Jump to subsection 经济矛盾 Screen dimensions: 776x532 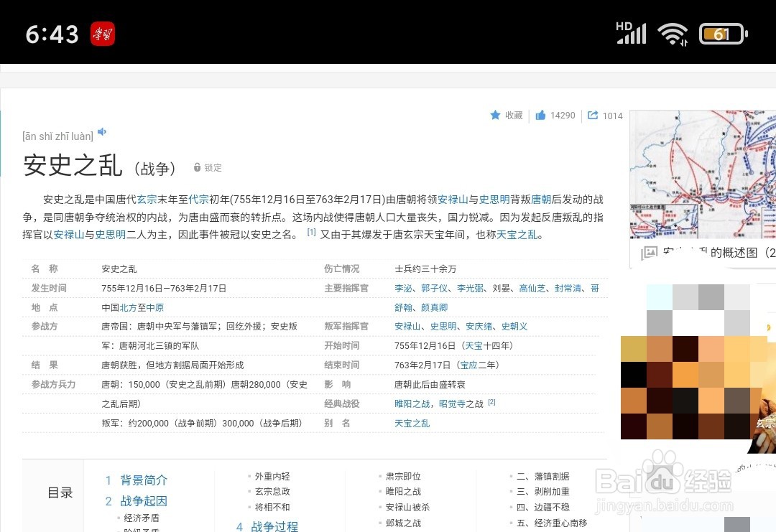click(142, 518)
